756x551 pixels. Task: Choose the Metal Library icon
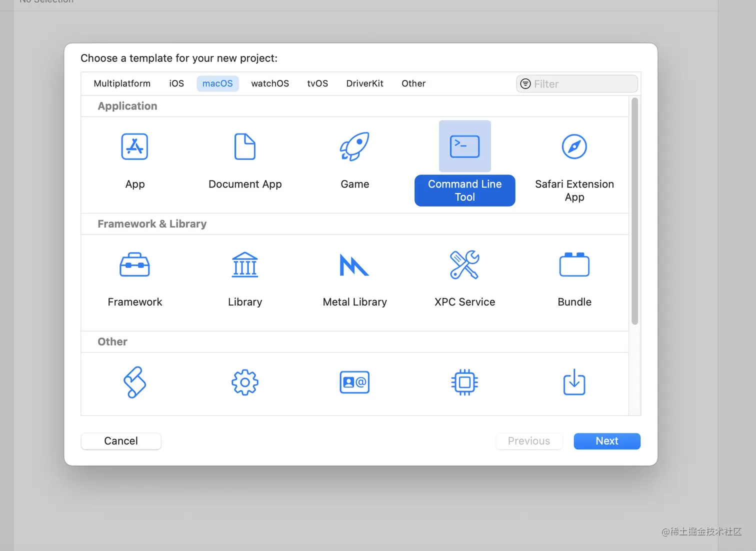354,265
